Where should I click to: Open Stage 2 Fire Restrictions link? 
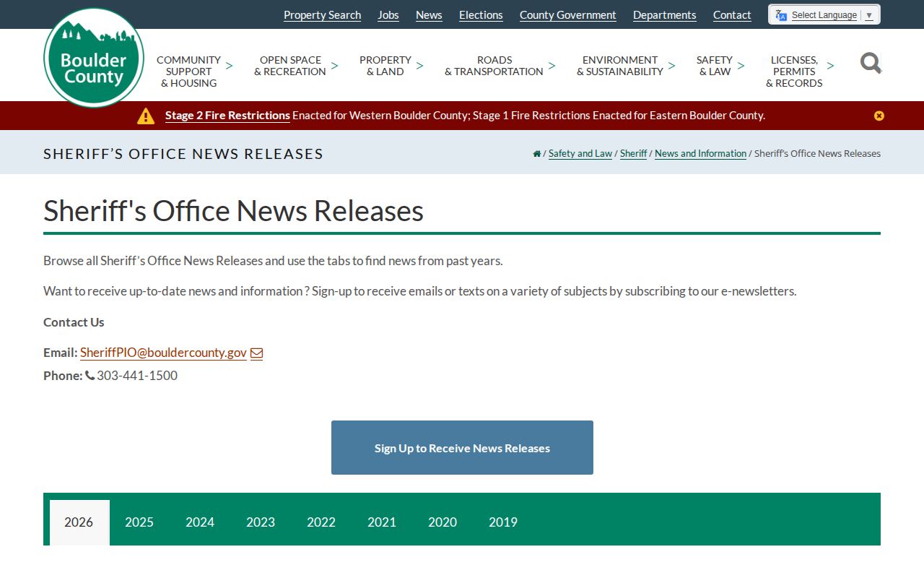tap(227, 116)
